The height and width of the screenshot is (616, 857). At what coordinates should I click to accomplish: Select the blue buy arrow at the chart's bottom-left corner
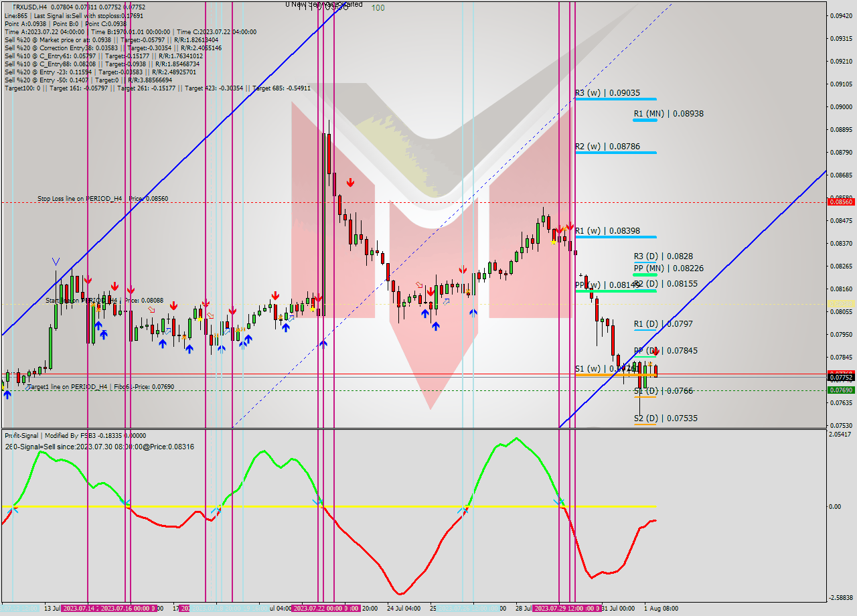7,395
